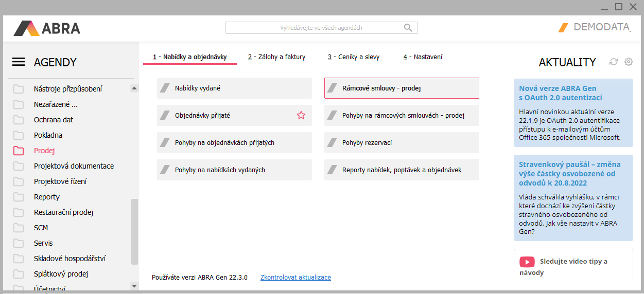Open news settings gear icon
This screenshot has width=644, height=294.
pos(629,62)
